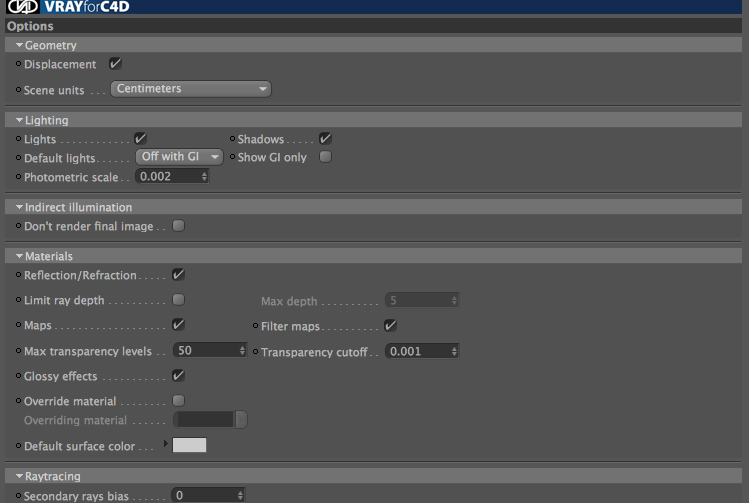Enable Show GI only checkbox
The height and width of the screenshot is (503, 749).
point(325,157)
